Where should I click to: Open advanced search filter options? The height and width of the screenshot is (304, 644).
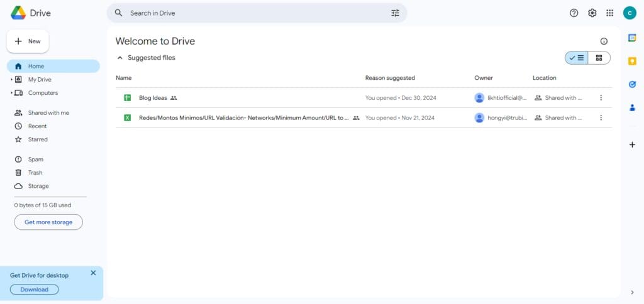pos(395,13)
